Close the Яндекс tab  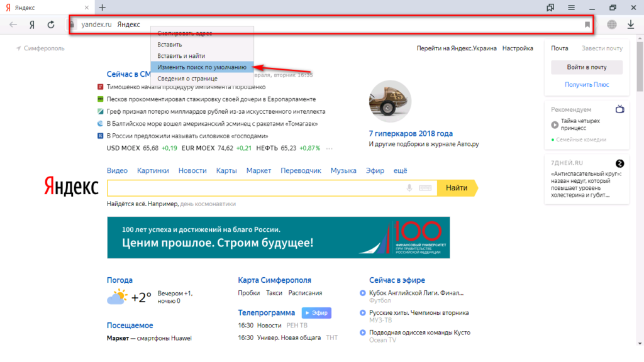pos(87,8)
